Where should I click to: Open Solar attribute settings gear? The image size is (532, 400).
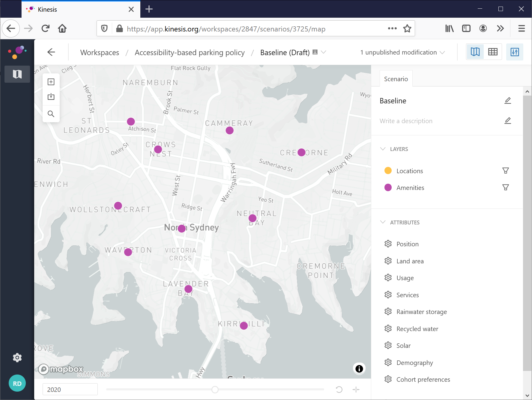[x=388, y=345]
